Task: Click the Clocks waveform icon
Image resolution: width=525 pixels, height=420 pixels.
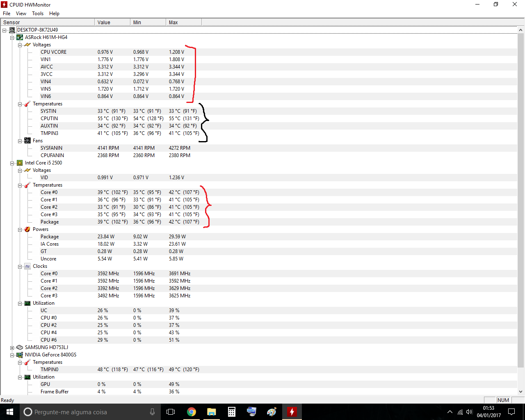Action: click(x=27, y=266)
